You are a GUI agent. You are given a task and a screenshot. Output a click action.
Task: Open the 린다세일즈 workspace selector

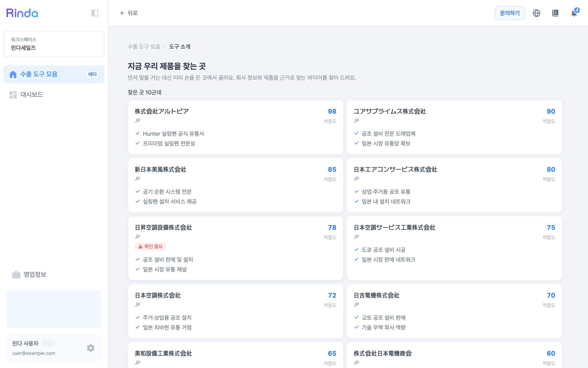(54, 44)
